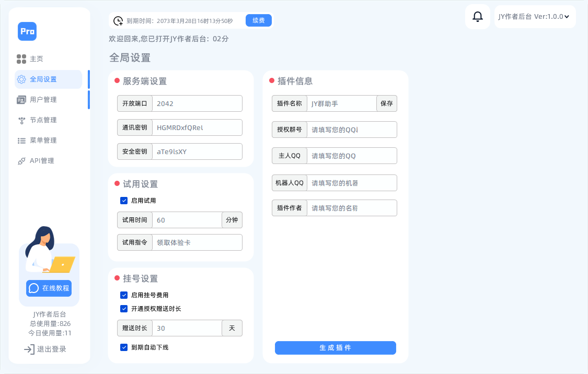Open the 主页 dashboard page
Screen dimensions: 588x374
[x=37, y=59]
